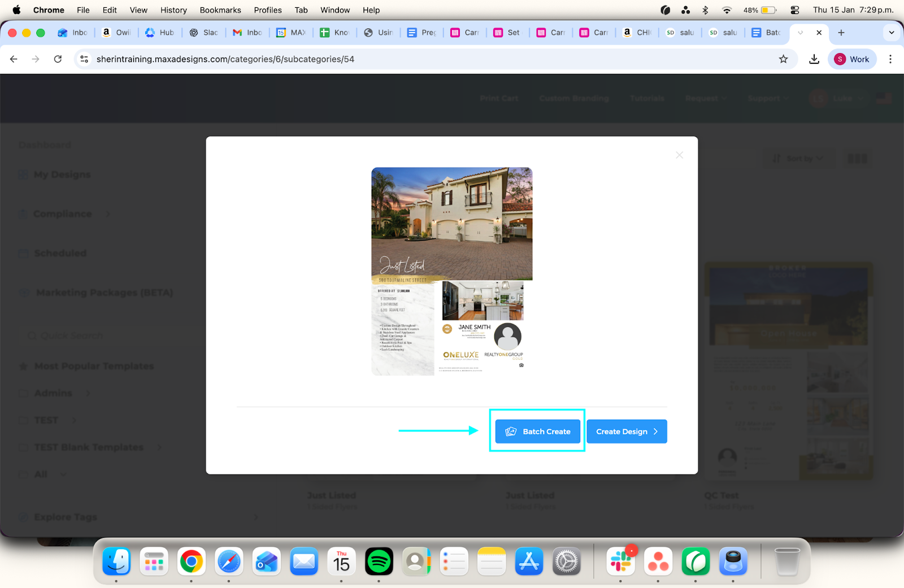Bookmark this page using the star icon

click(x=783, y=59)
